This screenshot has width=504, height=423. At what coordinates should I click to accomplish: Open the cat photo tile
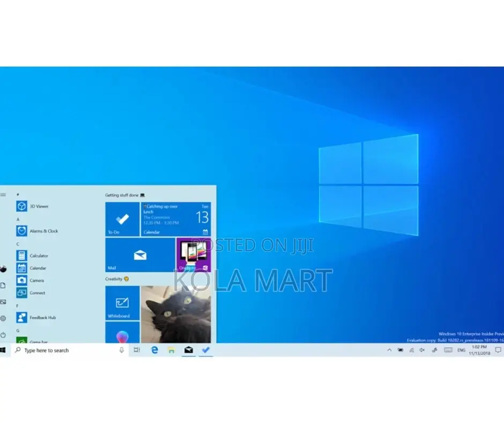pyautogui.click(x=176, y=314)
